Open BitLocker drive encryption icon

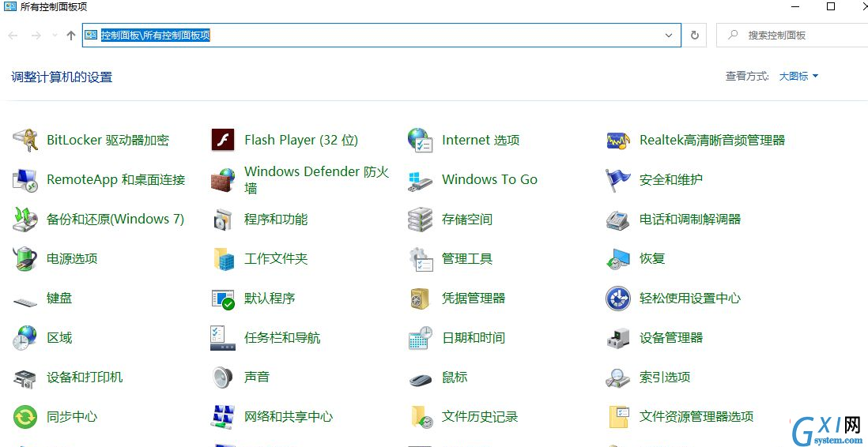pyautogui.click(x=25, y=140)
